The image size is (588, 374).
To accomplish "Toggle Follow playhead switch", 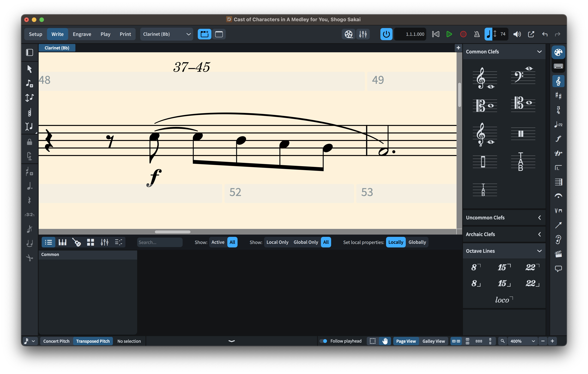I will tap(323, 341).
